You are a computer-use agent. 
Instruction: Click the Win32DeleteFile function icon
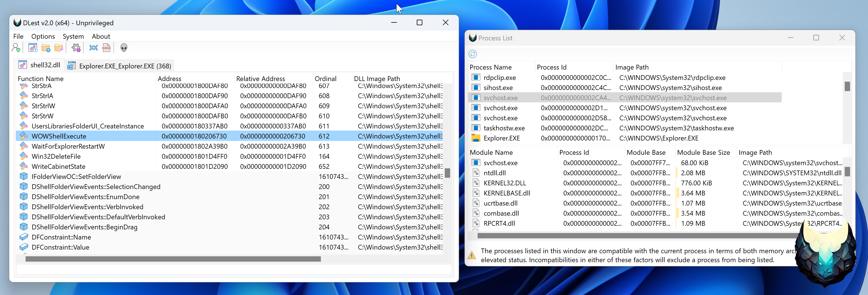24,156
